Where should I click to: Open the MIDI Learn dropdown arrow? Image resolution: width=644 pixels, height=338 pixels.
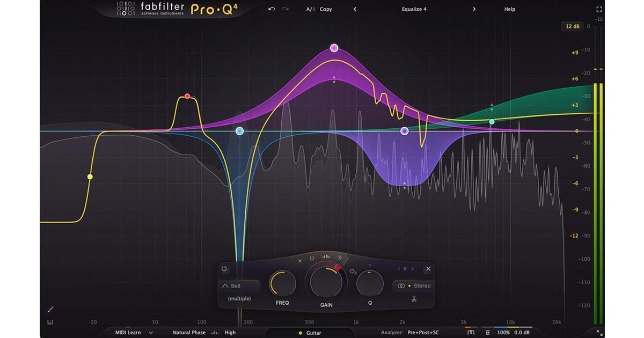(151, 333)
